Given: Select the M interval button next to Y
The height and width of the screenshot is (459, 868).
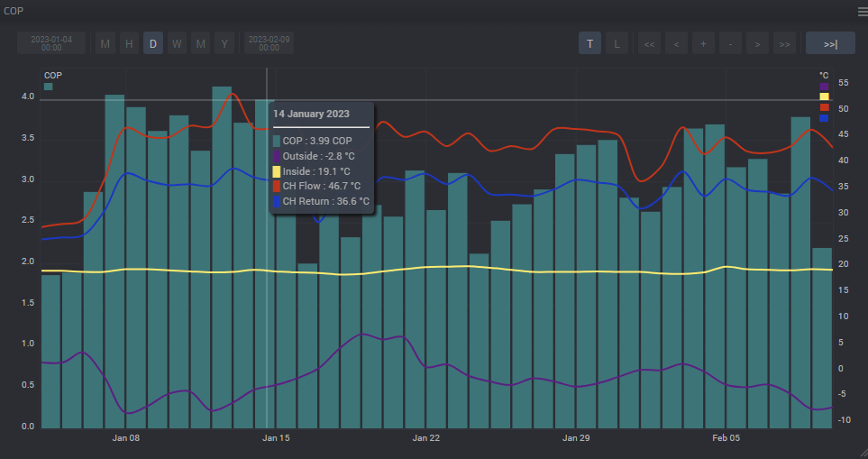Looking at the screenshot, I should (200, 43).
